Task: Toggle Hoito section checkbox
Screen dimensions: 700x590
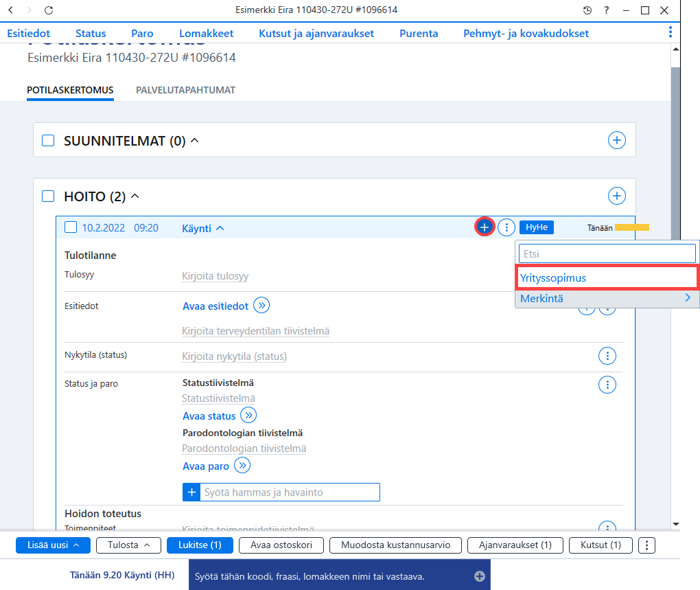Action: pos(48,196)
